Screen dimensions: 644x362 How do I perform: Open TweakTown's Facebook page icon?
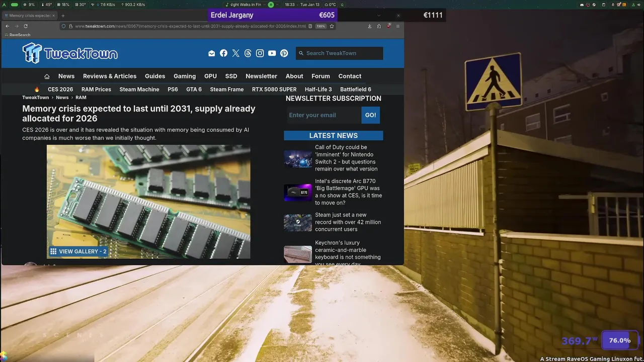(223, 53)
